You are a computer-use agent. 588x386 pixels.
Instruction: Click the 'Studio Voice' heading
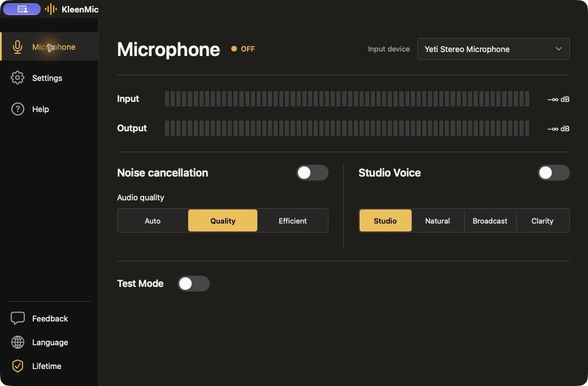[389, 173]
